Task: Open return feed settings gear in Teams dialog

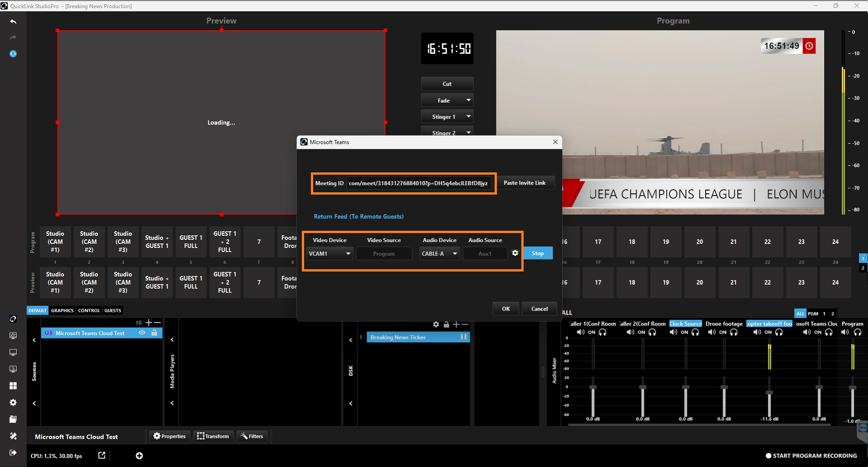Action: (x=515, y=253)
